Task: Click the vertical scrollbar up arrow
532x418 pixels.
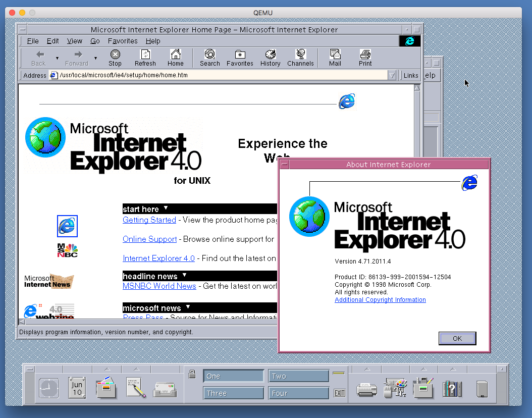Action: click(417, 88)
